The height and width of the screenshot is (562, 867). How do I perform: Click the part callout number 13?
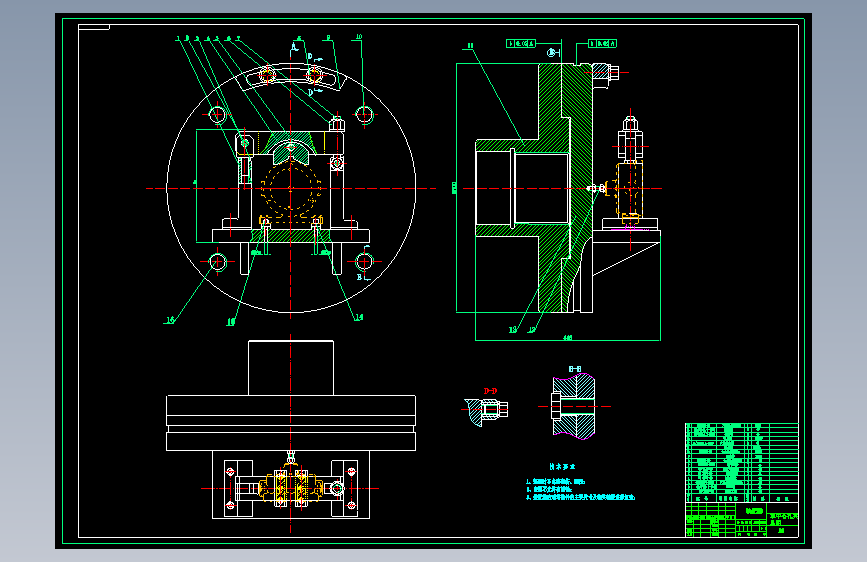click(x=513, y=330)
